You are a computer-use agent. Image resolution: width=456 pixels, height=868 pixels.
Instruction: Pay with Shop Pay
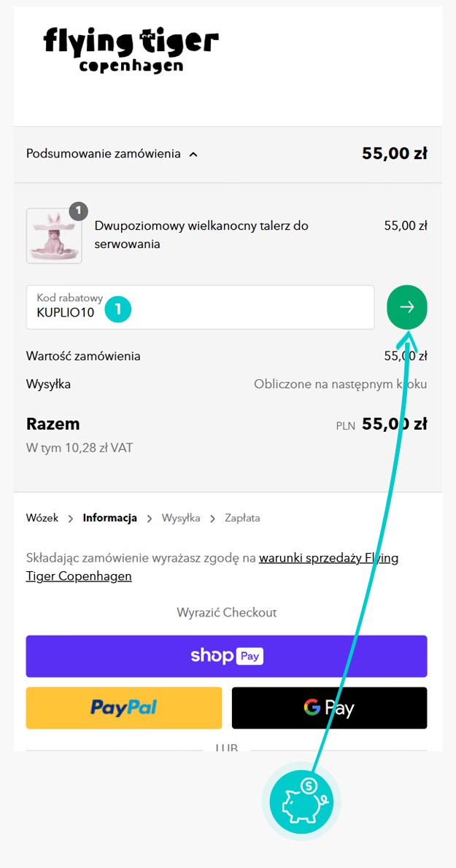[x=226, y=656]
